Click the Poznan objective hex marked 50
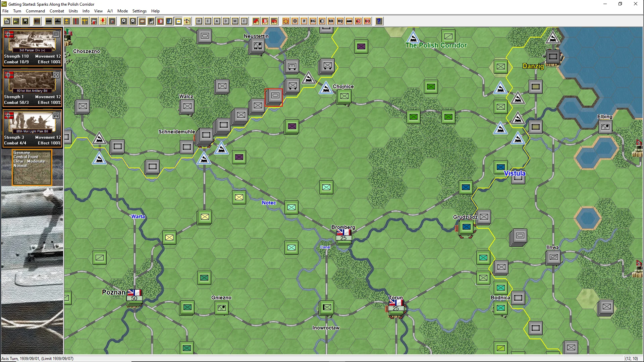644x362 pixels. [x=135, y=298]
